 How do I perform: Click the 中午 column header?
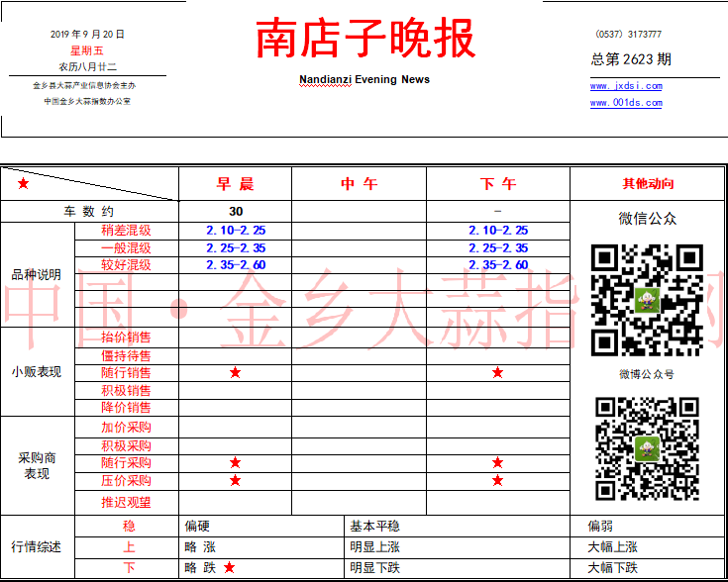pyautogui.click(x=359, y=184)
